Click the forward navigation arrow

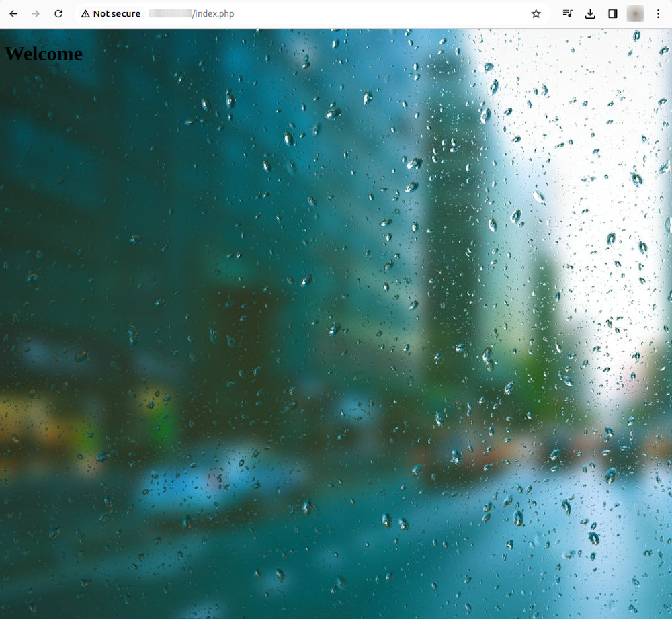click(x=36, y=13)
